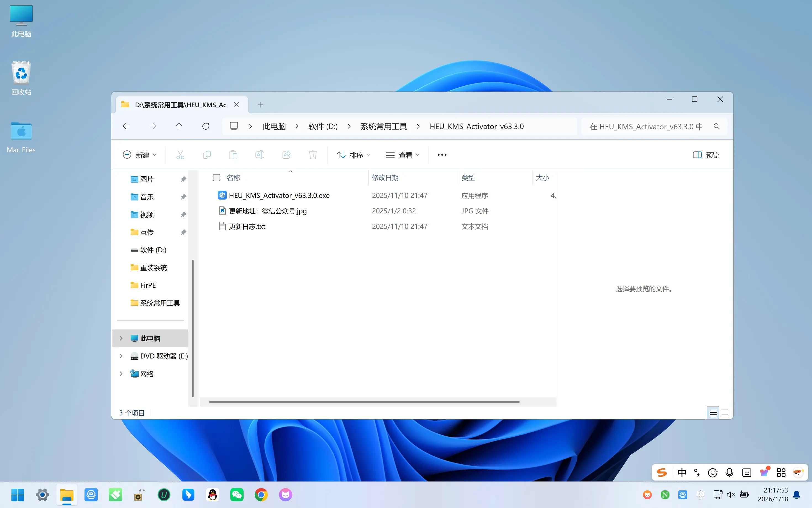Open a new tab with plus button
Screen dimensions: 812x508
tap(261, 105)
